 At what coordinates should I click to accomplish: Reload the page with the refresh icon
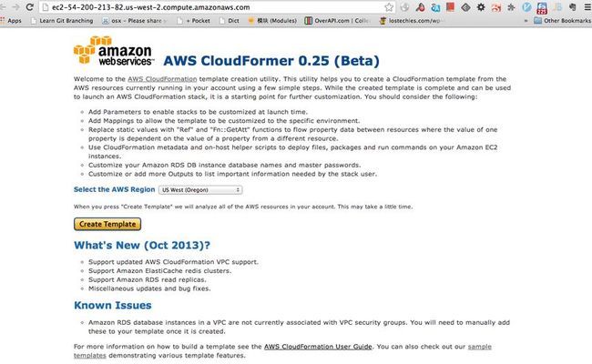click(x=29, y=6)
